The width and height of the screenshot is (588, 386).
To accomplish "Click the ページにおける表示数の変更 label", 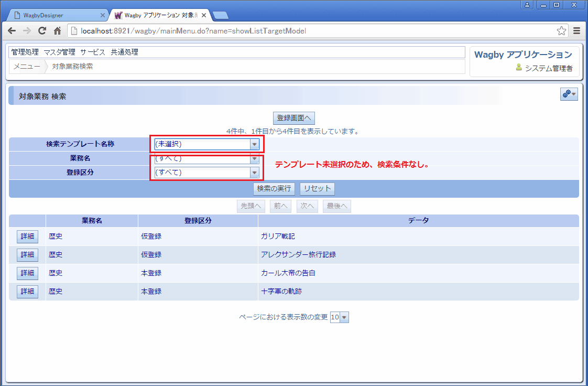I will [x=284, y=317].
